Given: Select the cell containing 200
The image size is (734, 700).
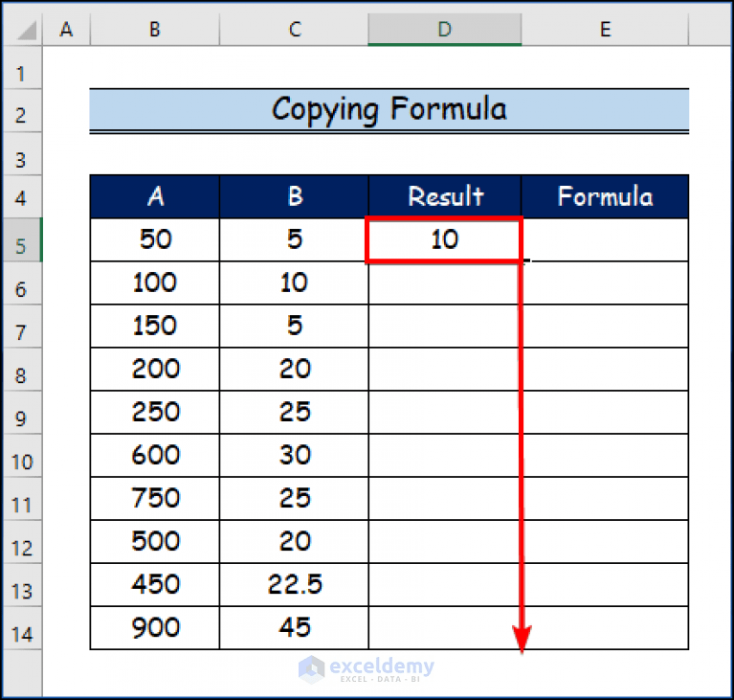Looking at the screenshot, I should coord(154,370).
